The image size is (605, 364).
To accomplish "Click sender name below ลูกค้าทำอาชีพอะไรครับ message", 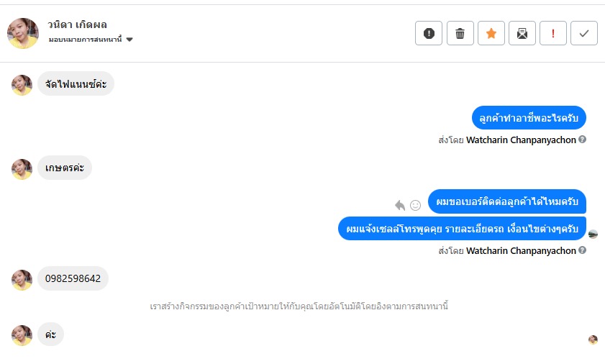I will pyautogui.click(x=521, y=140).
